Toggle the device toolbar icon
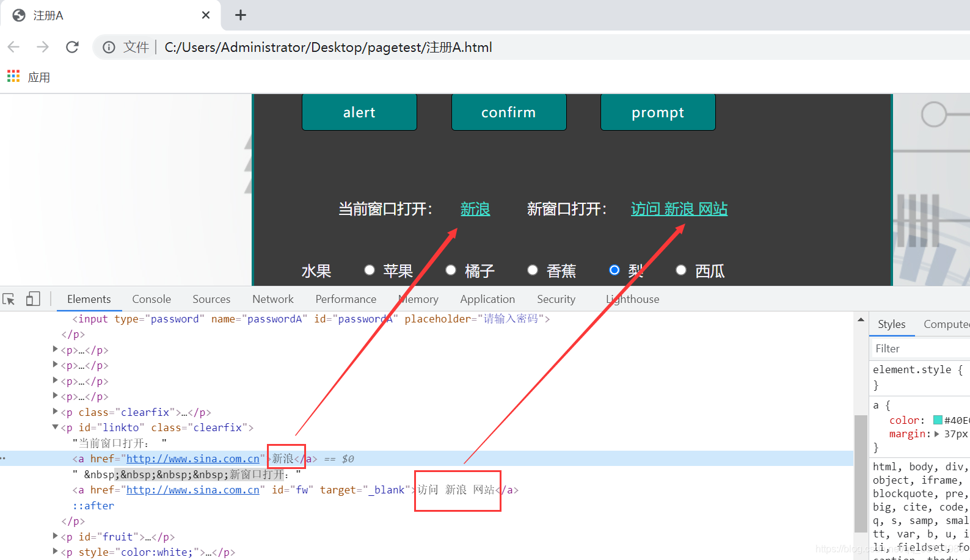The image size is (970, 560). (x=33, y=299)
